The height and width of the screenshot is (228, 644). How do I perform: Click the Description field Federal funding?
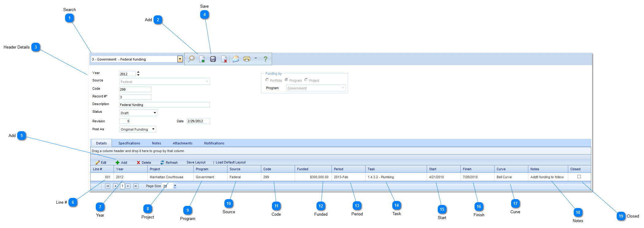tap(165, 105)
